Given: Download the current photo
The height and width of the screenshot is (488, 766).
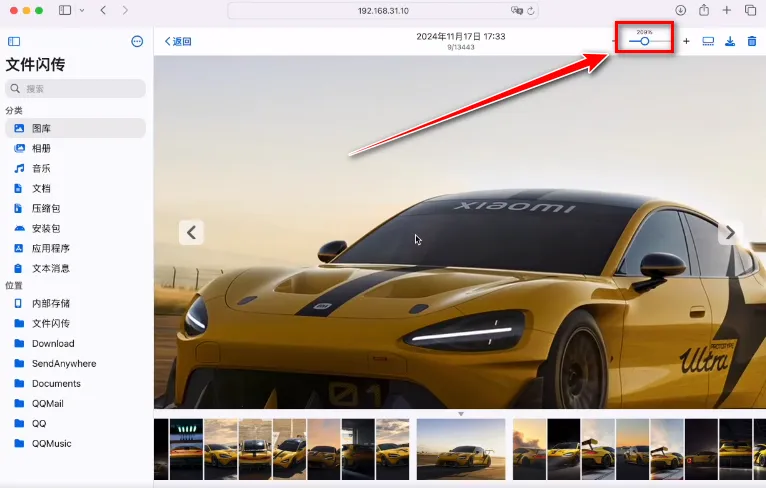Looking at the screenshot, I should click(730, 41).
